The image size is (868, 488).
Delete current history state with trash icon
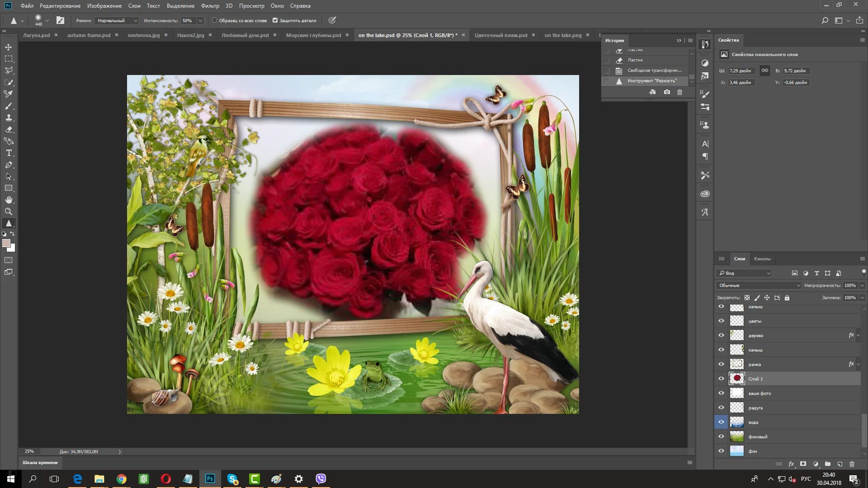pyautogui.click(x=679, y=92)
